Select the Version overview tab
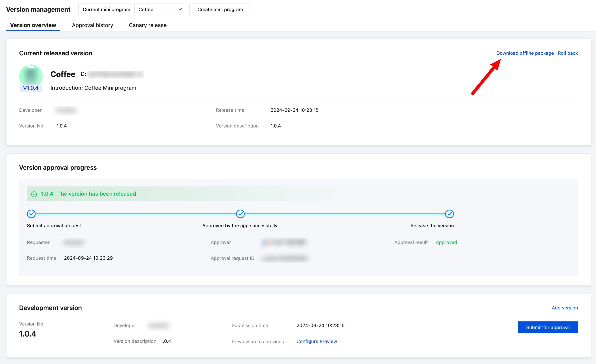The height and width of the screenshot is (364, 596). pyautogui.click(x=33, y=25)
